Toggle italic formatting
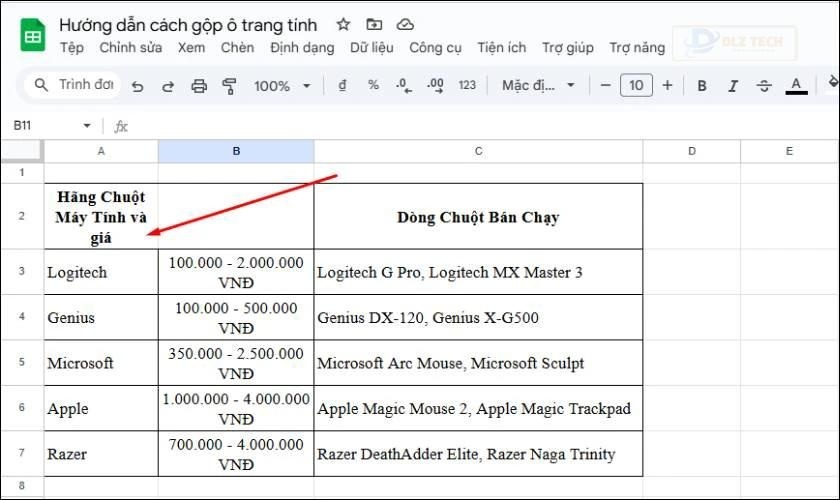The width and height of the screenshot is (840, 500). (x=733, y=86)
